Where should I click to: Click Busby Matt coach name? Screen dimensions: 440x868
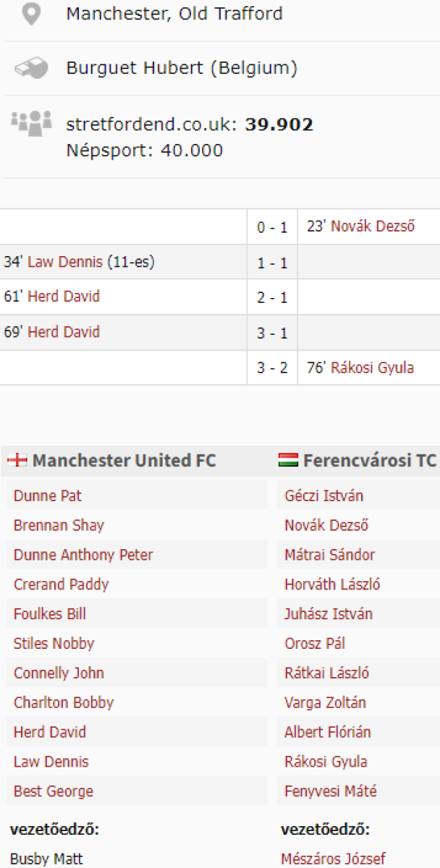46,859
